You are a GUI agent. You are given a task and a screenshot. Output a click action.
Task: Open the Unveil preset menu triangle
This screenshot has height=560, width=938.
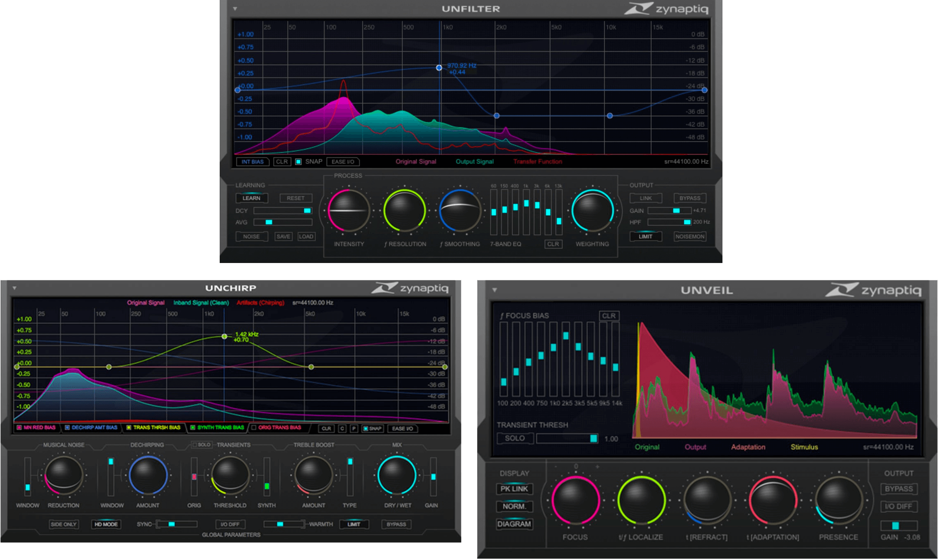tap(494, 290)
